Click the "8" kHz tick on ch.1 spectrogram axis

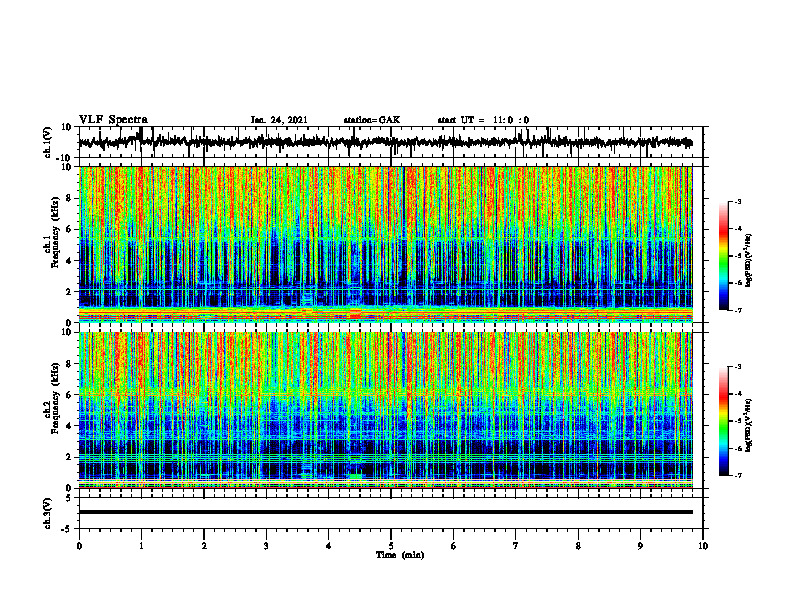[x=70, y=198]
